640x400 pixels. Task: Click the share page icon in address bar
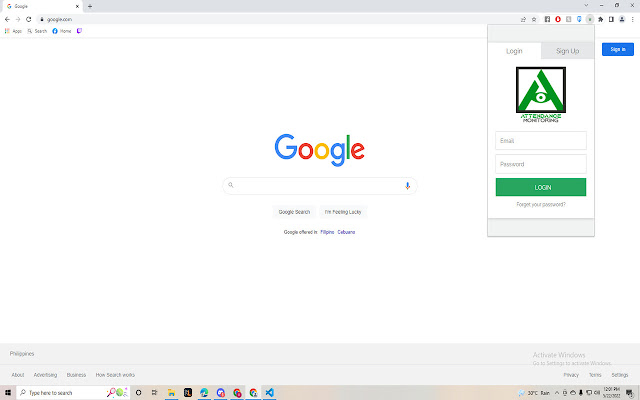pos(523,19)
